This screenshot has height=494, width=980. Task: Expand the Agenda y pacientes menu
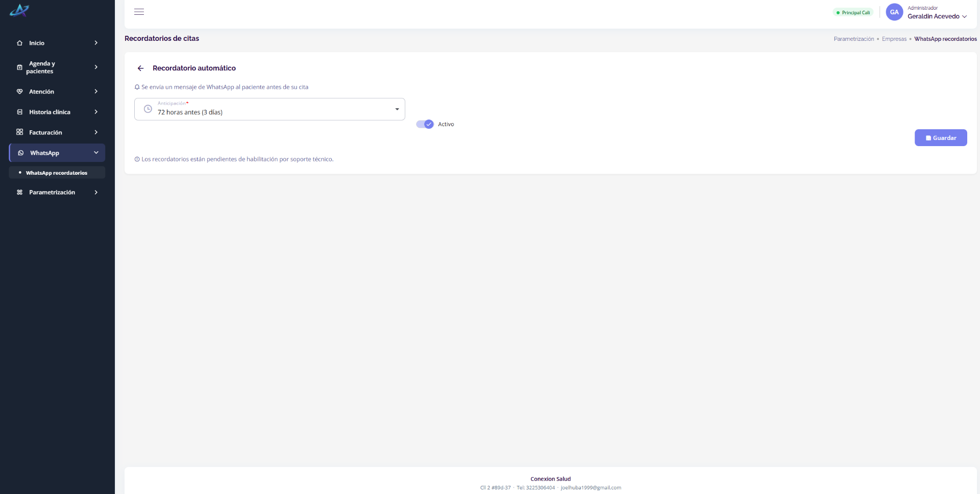click(x=57, y=67)
